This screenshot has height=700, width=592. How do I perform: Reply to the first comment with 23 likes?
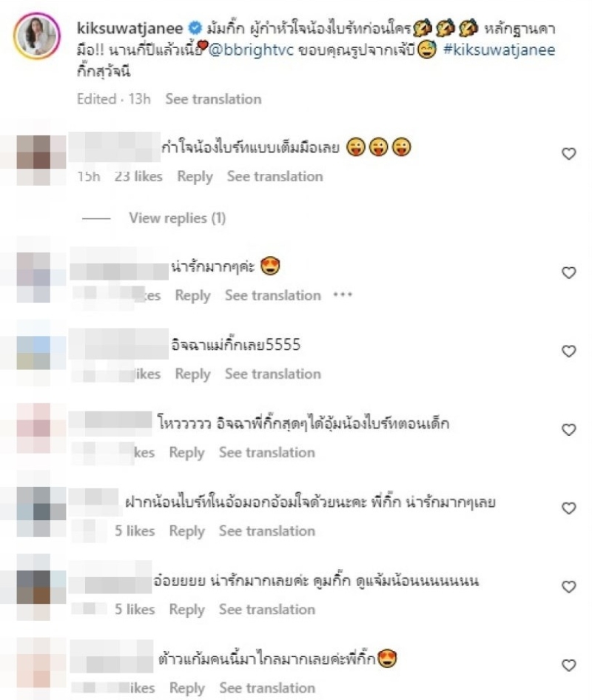coord(195,177)
